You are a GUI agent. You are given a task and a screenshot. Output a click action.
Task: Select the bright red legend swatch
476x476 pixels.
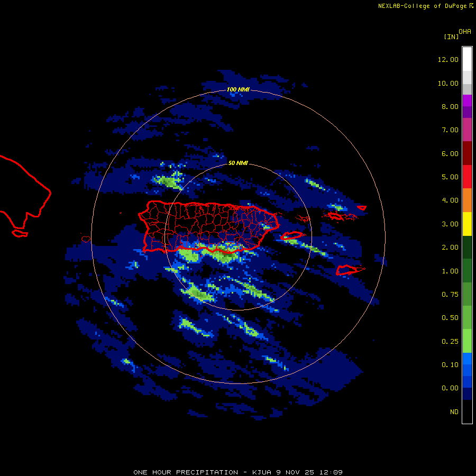click(x=467, y=177)
